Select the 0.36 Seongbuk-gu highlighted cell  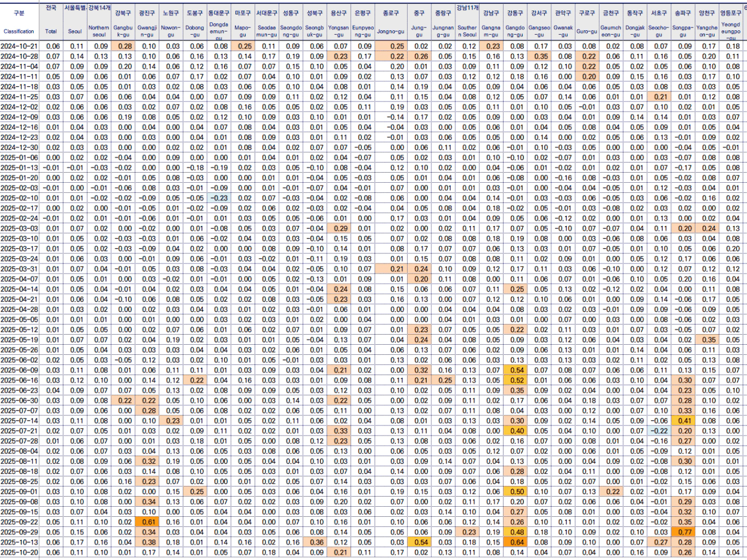[x=315, y=542]
